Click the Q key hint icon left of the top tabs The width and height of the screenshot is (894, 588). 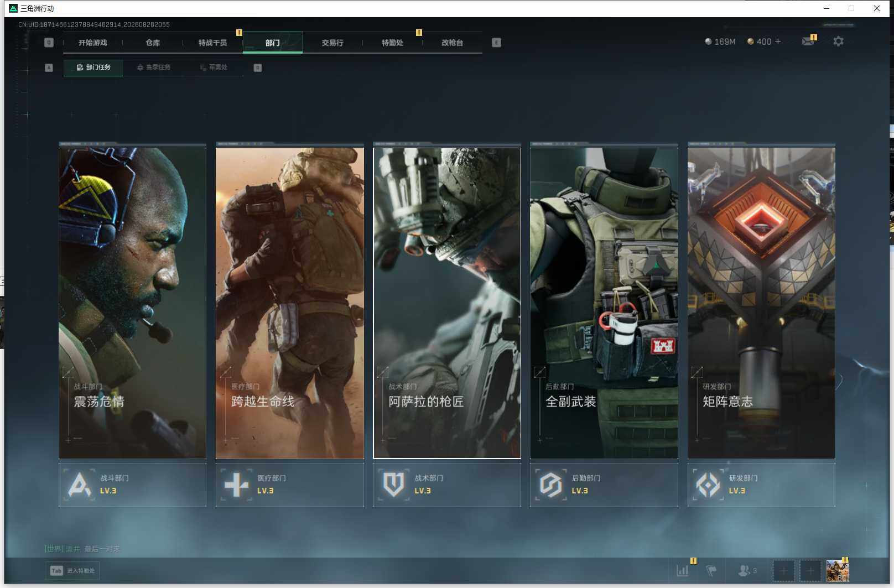click(49, 43)
